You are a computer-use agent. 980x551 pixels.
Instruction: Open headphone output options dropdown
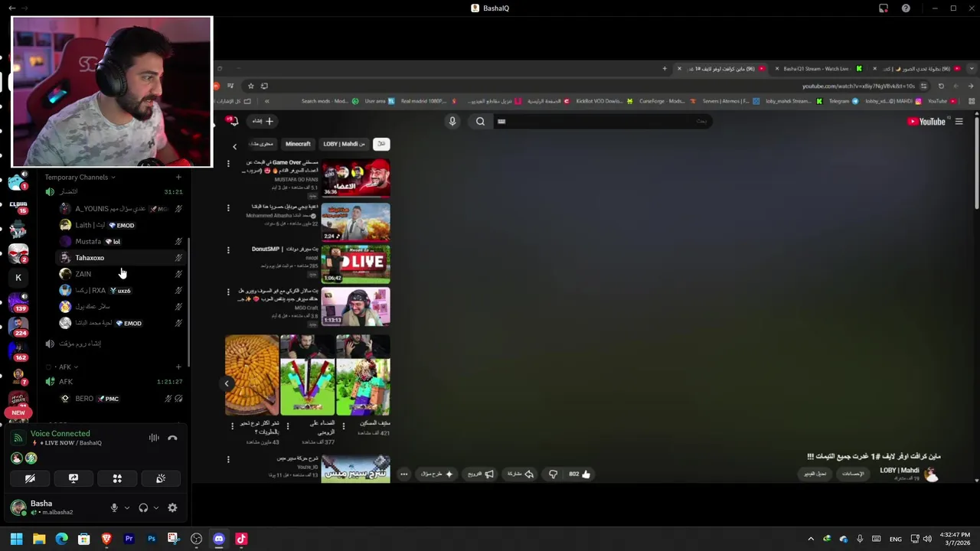155,507
